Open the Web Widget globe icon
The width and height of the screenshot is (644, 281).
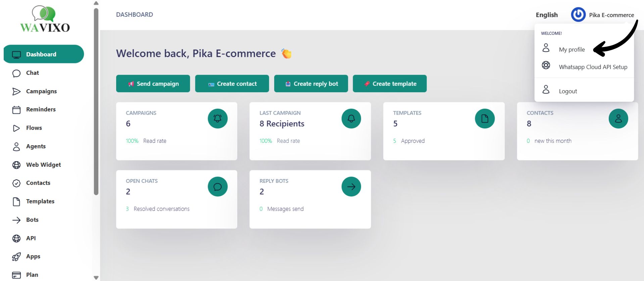(x=16, y=165)
